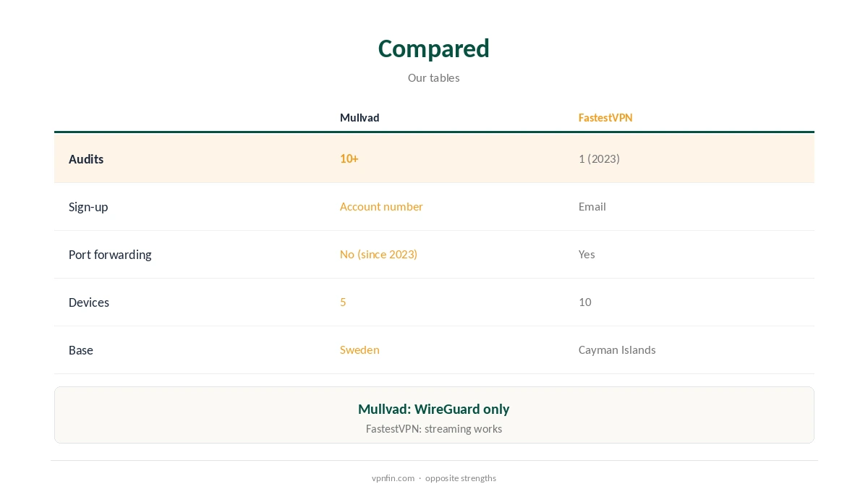
Task: Click the 'Yes' port forwarding cell
Action: click(587, 254)
